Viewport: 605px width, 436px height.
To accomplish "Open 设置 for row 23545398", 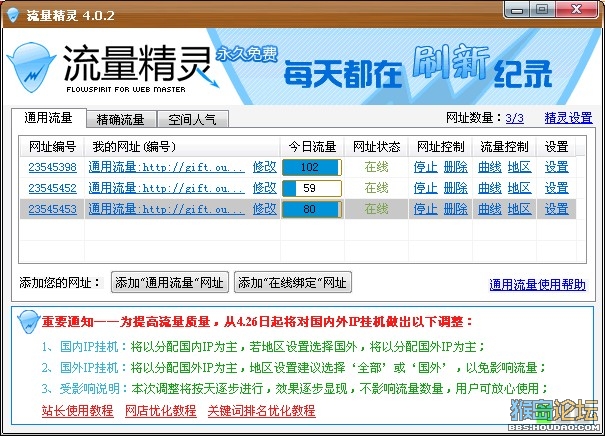I will 556,167.
